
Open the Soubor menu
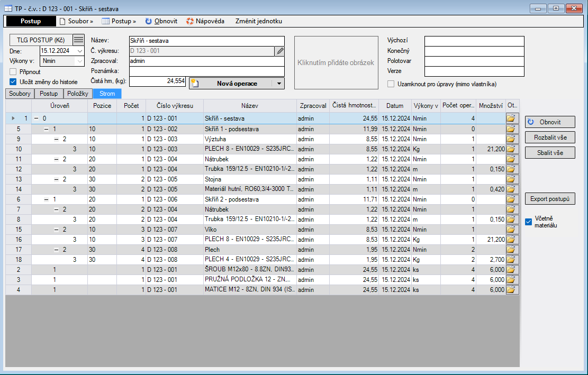tap(77, 21)
